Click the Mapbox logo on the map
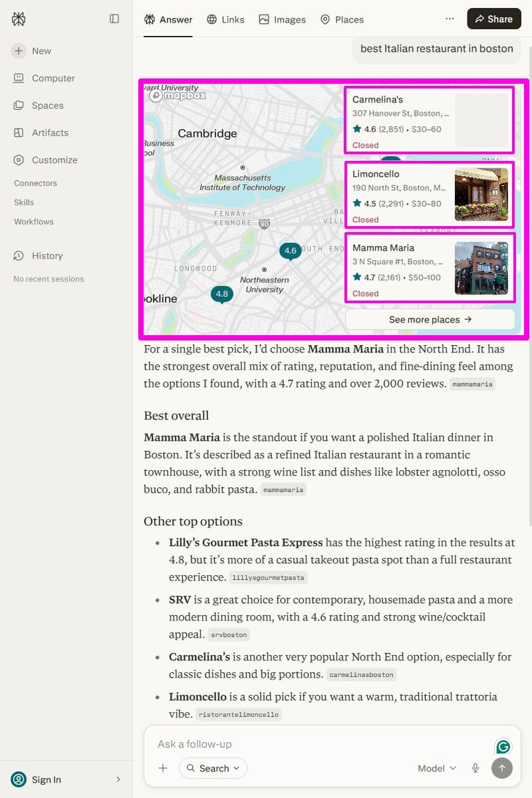Viewport: 532px width, 798px height. coord(178,96)
